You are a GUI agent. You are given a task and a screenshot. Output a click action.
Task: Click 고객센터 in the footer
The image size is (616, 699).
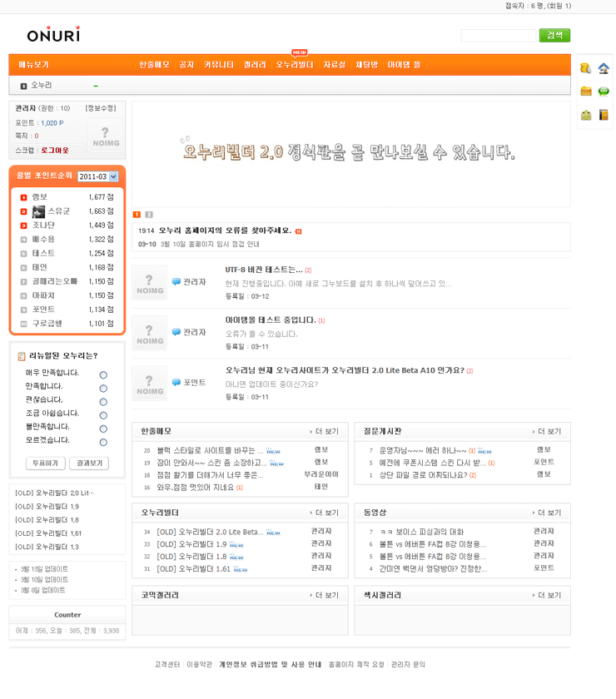tap(166, 665)
